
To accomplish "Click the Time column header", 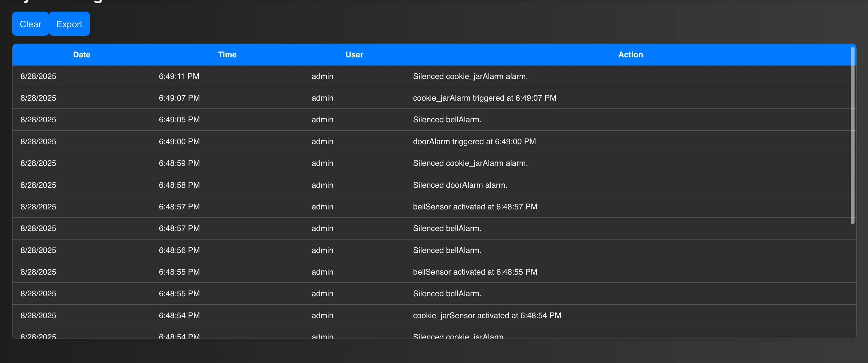I will coord(227,55).
